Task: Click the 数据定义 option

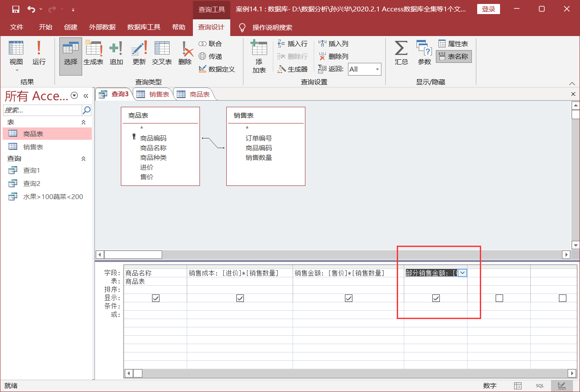Action: [217, 69]
